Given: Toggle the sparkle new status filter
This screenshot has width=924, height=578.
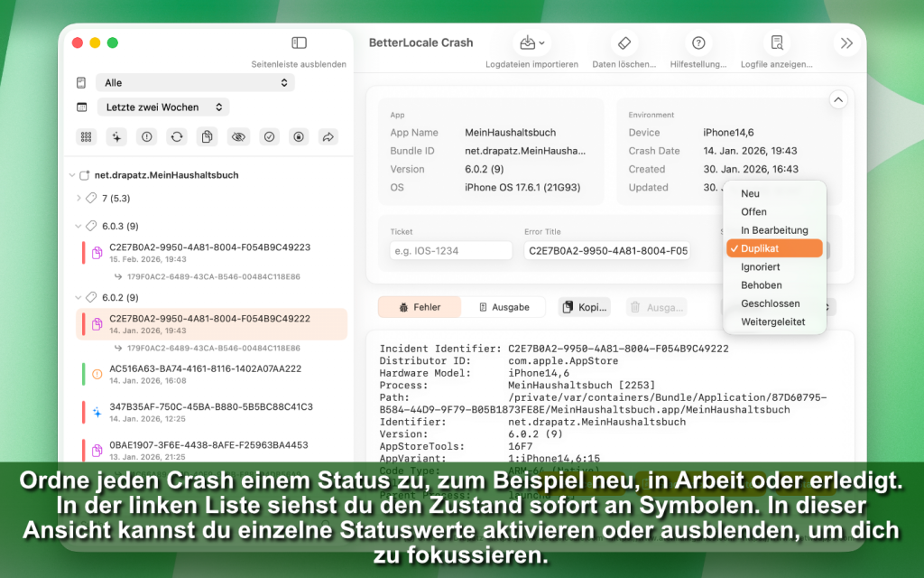Looking at the screenshot, I should tap(115, 136).
